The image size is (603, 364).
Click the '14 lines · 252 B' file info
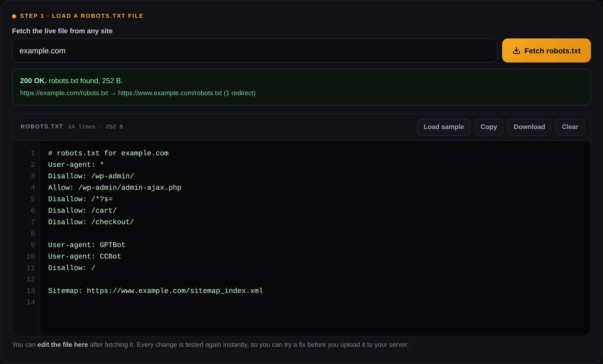[x=95, y=127]
